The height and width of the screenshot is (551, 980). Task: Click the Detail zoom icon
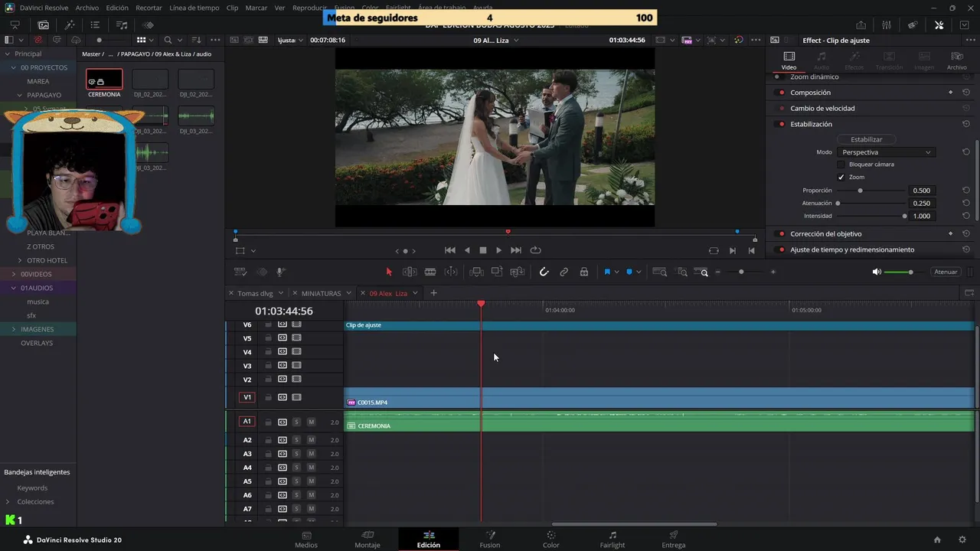681,272
